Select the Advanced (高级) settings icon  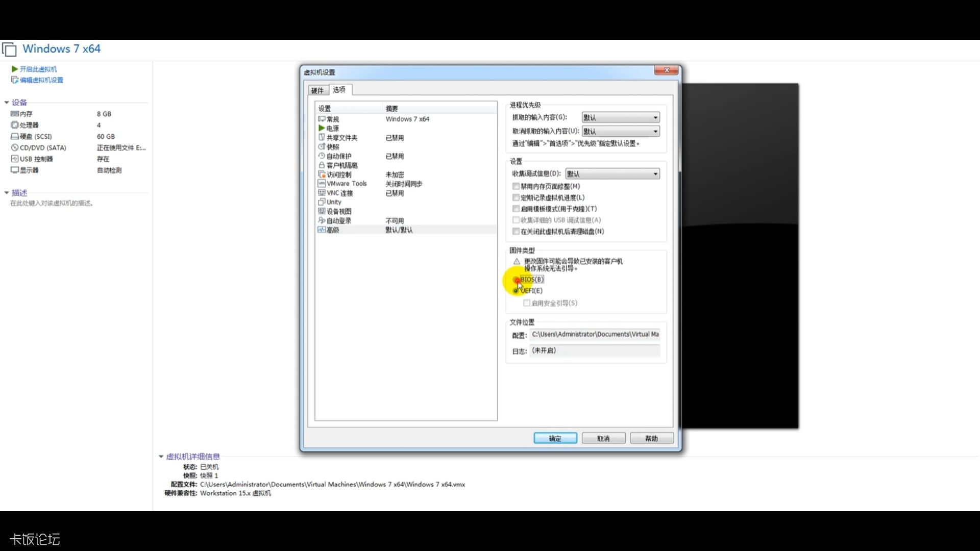(x=322, y=230)
